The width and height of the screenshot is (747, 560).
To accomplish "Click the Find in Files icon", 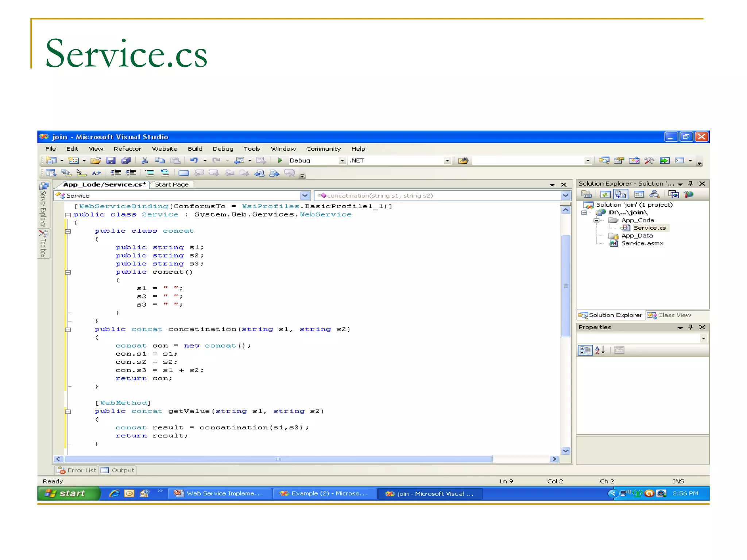I will point(463,160).
